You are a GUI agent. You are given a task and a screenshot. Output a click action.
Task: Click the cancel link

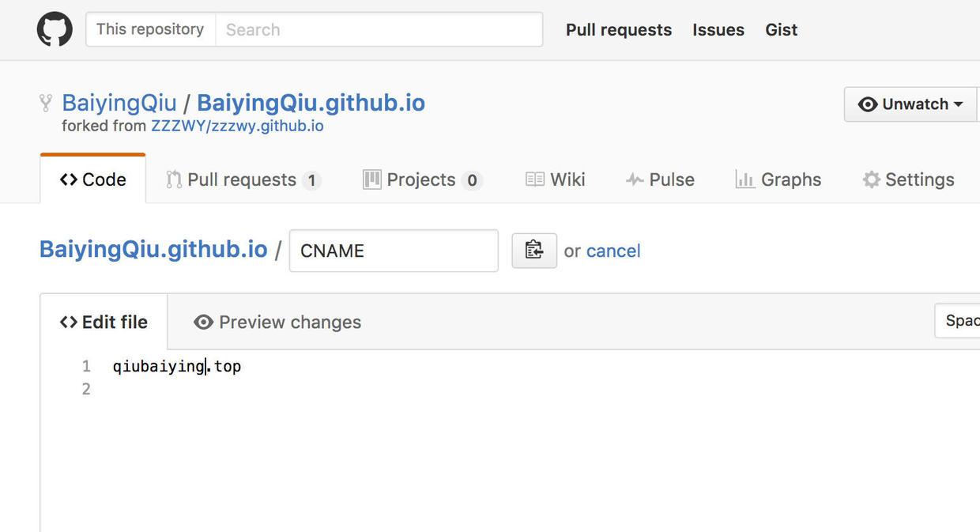[612, 251]
